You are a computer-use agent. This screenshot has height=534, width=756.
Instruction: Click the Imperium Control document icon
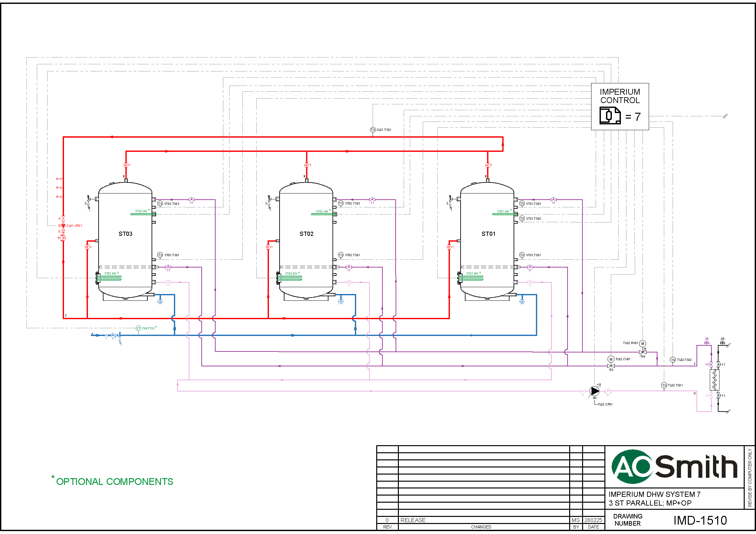pos(610,116)
